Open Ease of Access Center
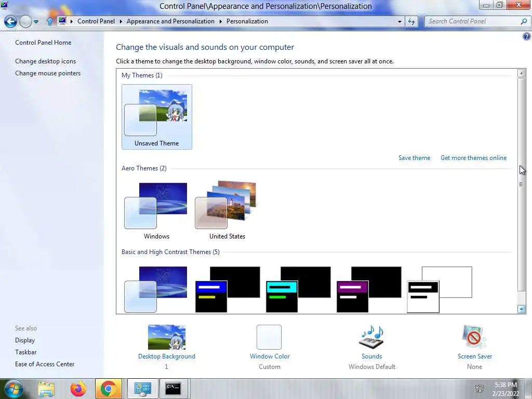Screen dimensions: 532x399 pyautogui.click(x=45, y=364)
